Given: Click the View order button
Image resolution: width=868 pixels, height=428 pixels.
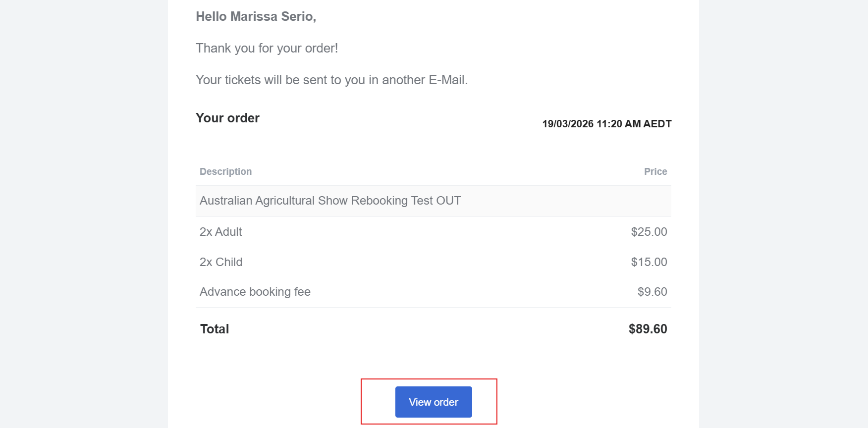Looking at the screenshot, I should pos(434,402).
